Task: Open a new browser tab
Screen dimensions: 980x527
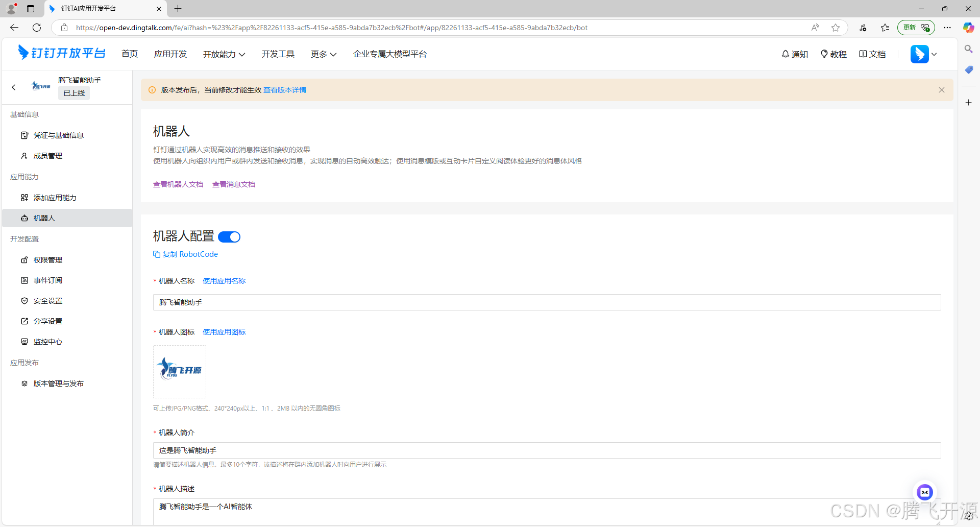Action: click(x=178, y=9)
